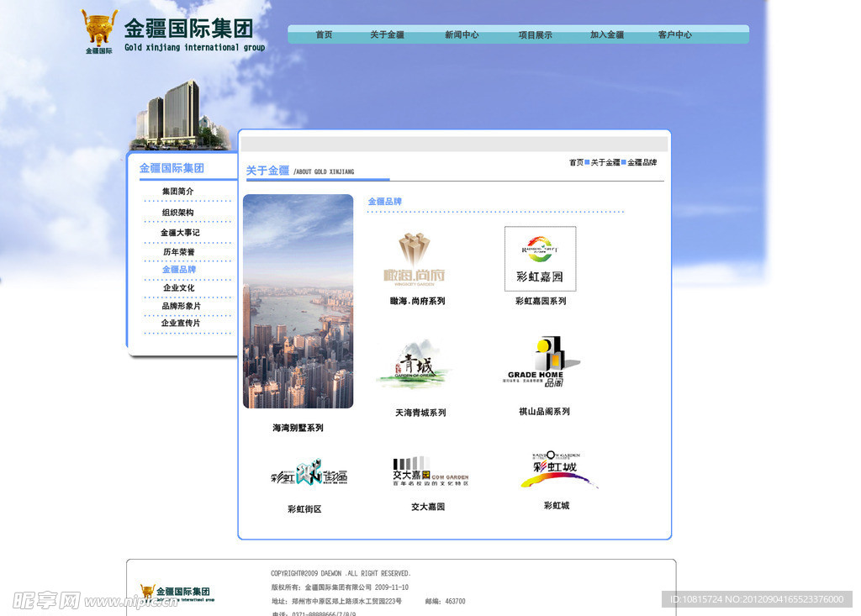
Task: Click the COPYRIGHT footer line
Action: (x=341, y=574)
